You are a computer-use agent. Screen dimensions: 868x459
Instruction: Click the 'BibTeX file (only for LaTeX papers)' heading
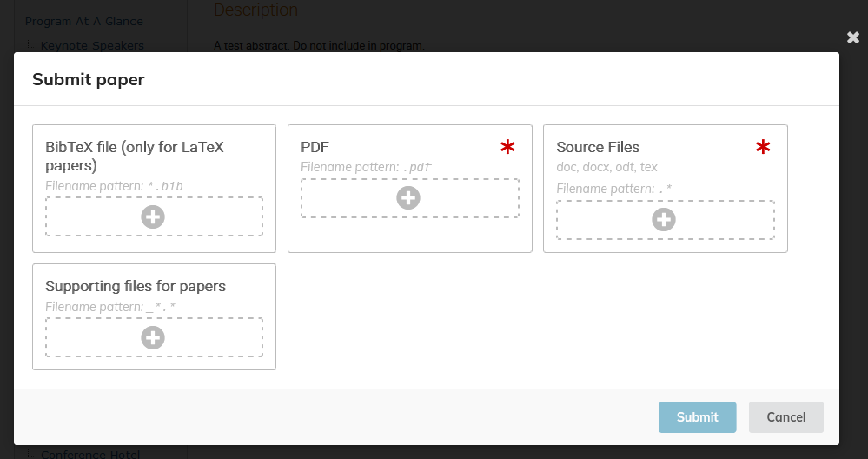pyautogui.click(x=135, y=156)
